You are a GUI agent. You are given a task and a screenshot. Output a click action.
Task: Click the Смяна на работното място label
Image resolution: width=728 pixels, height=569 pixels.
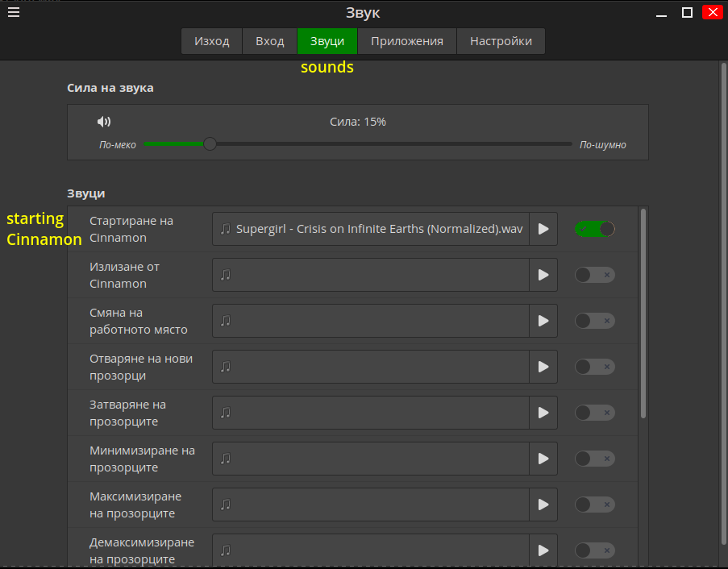point(139,321)
